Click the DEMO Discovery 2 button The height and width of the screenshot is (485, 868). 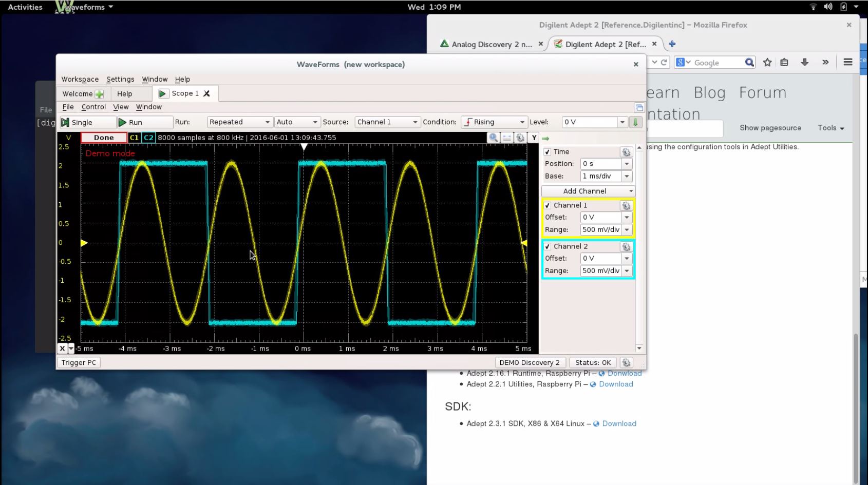[x=530, y=362]
